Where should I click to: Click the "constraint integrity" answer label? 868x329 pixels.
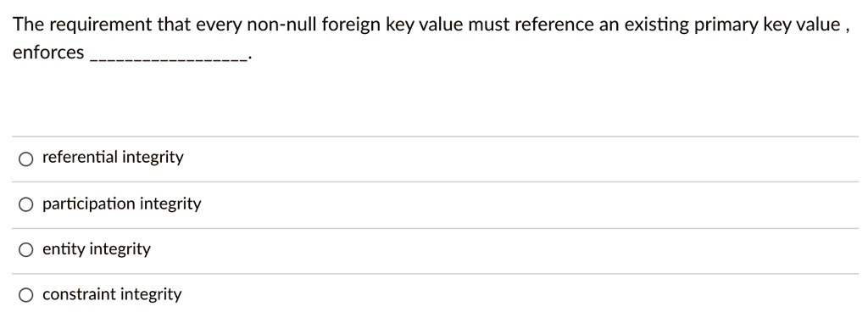tap(112, 295)
